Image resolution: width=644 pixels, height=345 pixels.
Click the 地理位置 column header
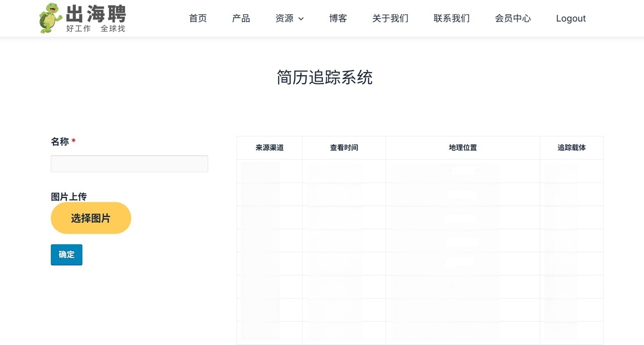[463, 148]
